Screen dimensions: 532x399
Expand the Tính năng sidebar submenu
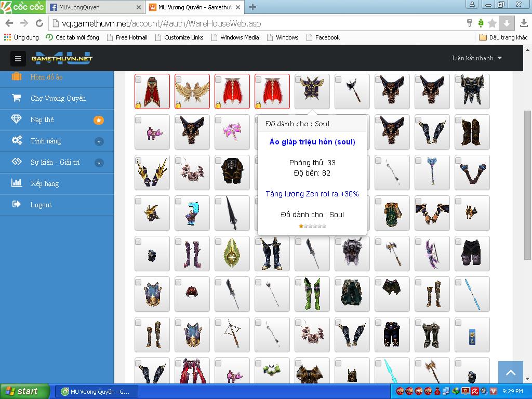point(99,141)
